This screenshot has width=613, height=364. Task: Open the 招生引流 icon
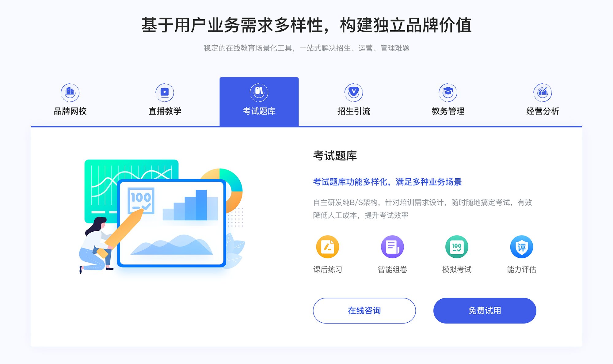[x=352, y=91]
